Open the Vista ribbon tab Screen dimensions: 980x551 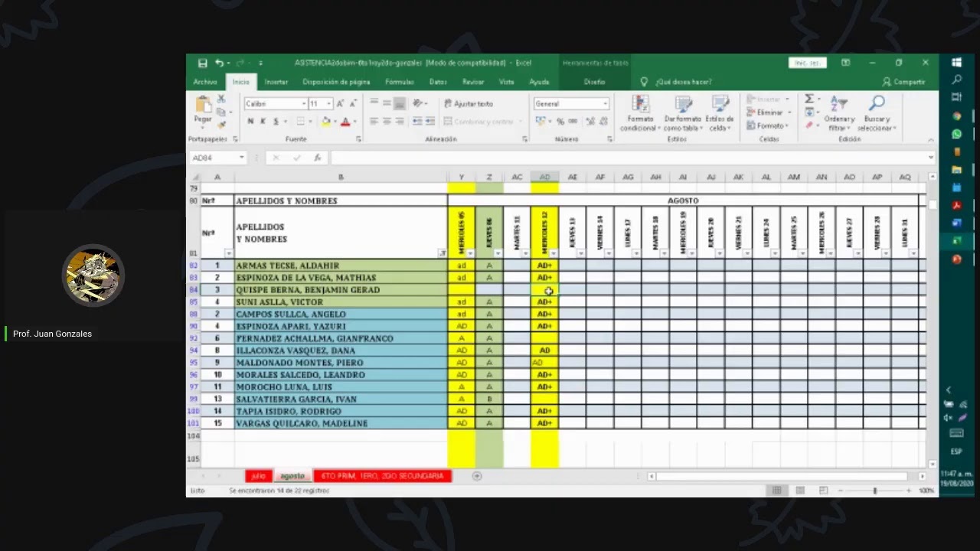[x=506, y=82]
